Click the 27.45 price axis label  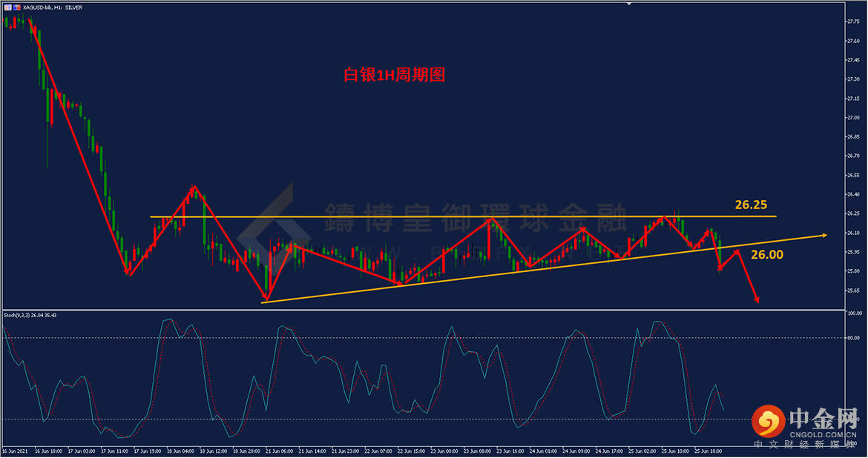click(853, 60)
